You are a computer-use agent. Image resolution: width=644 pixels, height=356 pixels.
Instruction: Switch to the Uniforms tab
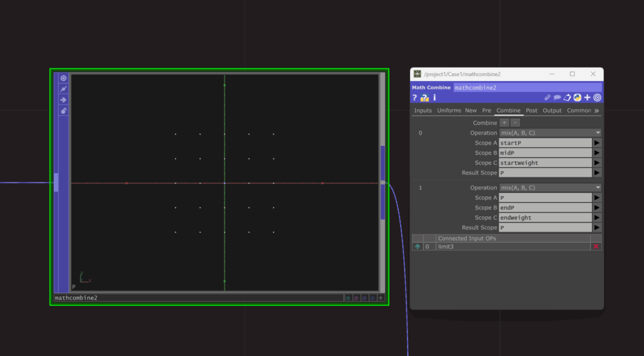click(x=449, y=111)
